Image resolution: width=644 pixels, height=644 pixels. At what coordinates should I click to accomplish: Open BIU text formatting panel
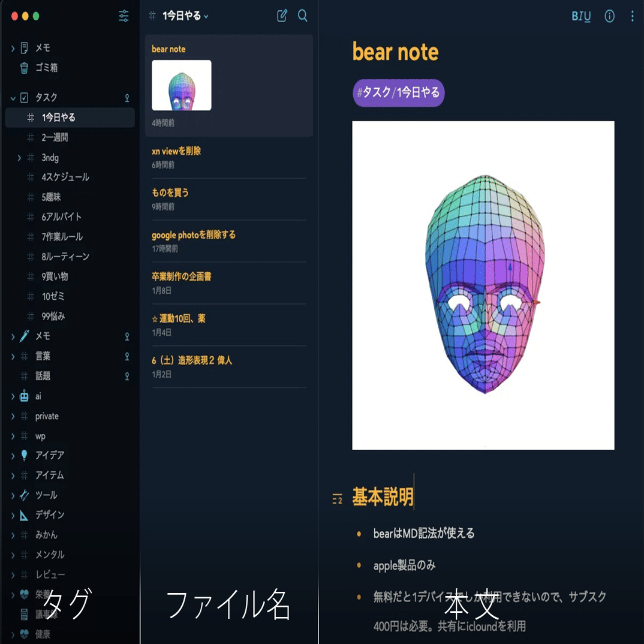click(581, 16)
